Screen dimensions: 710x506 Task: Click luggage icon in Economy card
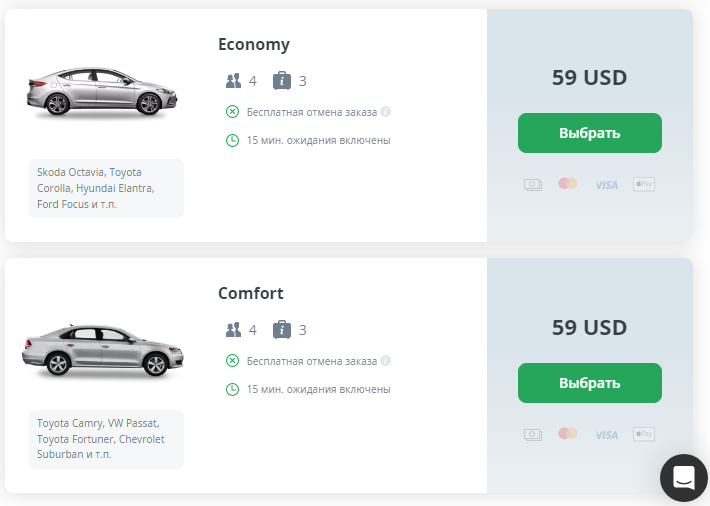pos(282,80)
